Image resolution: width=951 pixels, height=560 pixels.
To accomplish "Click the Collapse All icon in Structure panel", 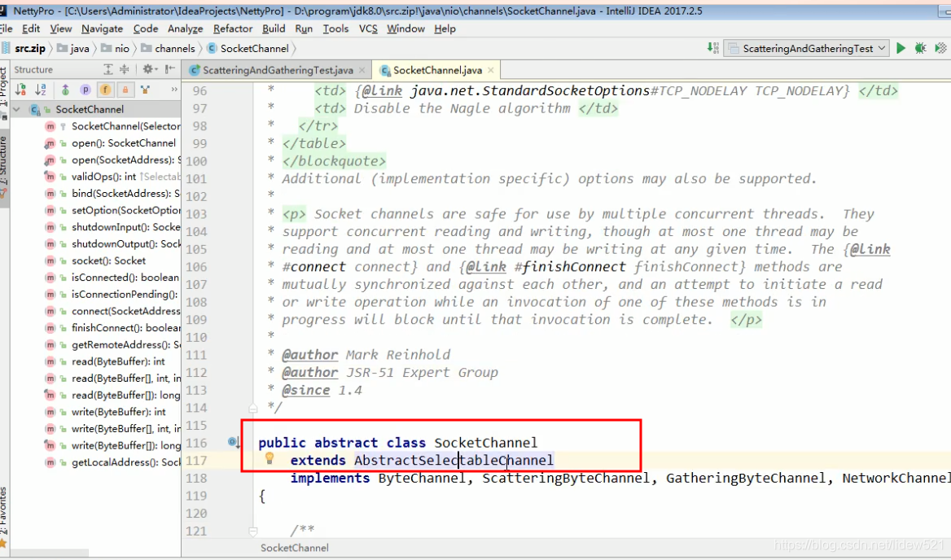I will [x=125, y=69].
